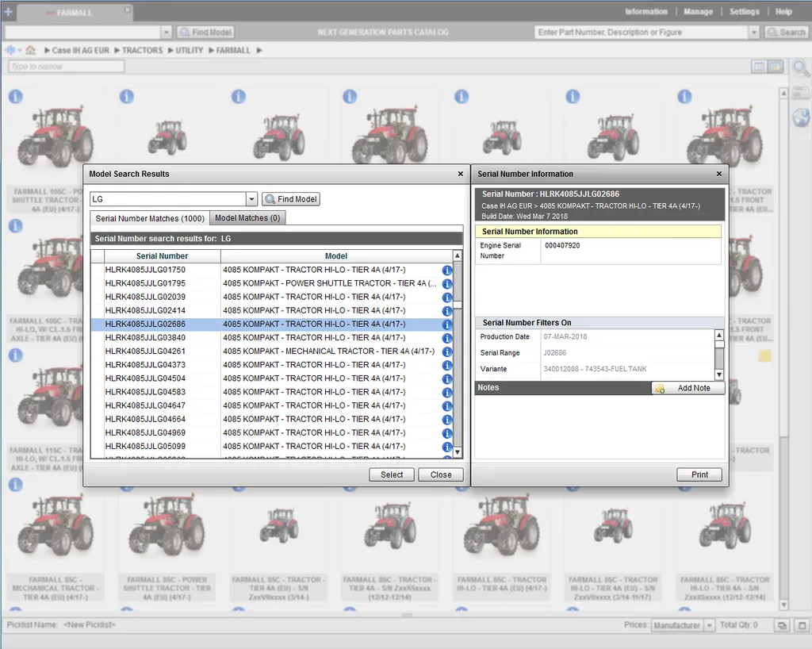Open the Manage menu
812x649 pixels.
click(x=698, y=11)
